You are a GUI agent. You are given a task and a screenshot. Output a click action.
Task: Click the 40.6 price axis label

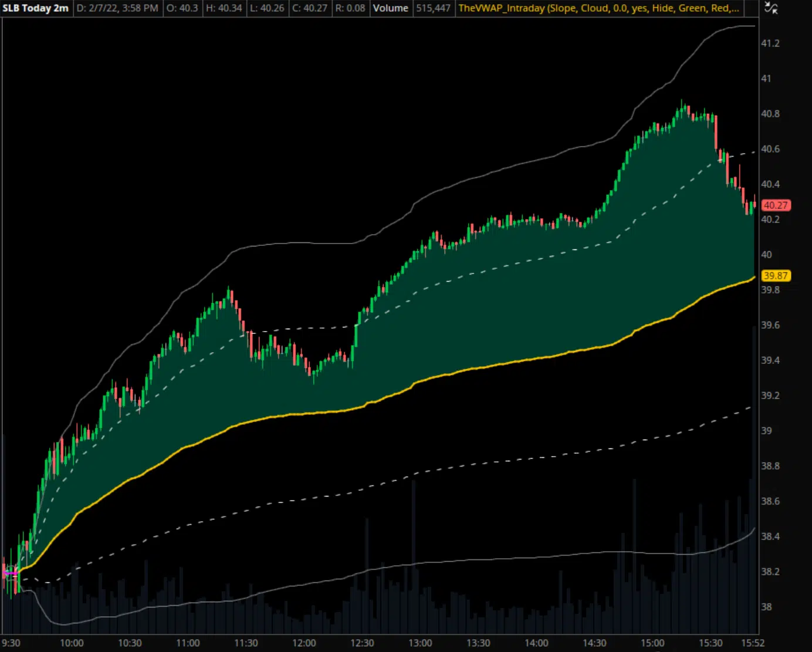[x=770, y=149]
